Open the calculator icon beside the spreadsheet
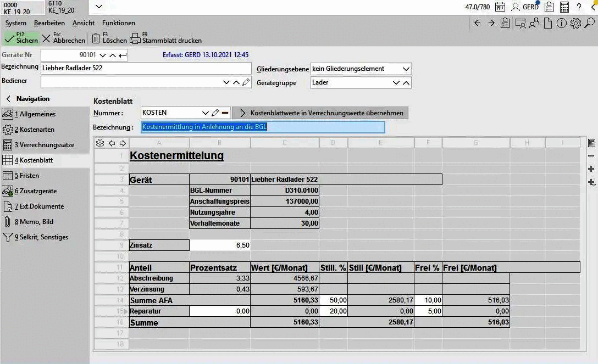The width and height of the screenshot is (598, 364). 591,143
